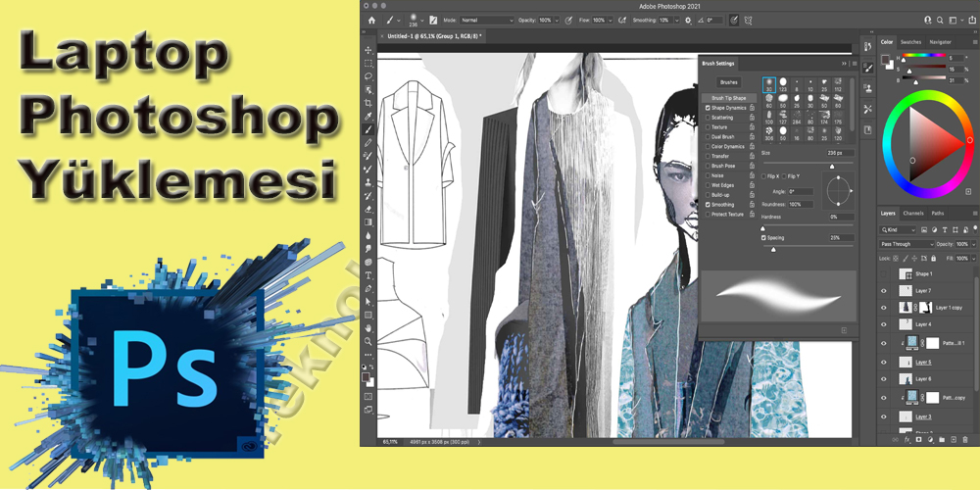Switch to the Channels tab
Image resolution: width=980 pixels, height=490 pixels.
[913, 213]
